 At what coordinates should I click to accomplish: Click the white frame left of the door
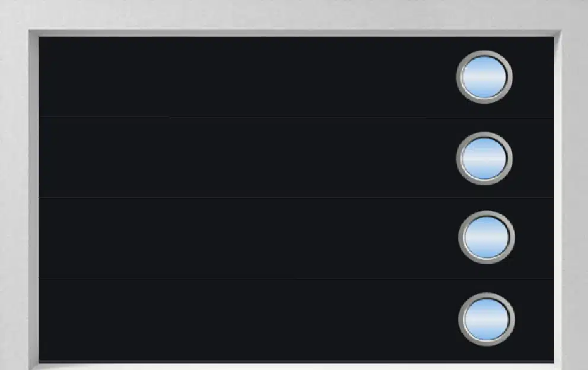(x=14, y=199)
